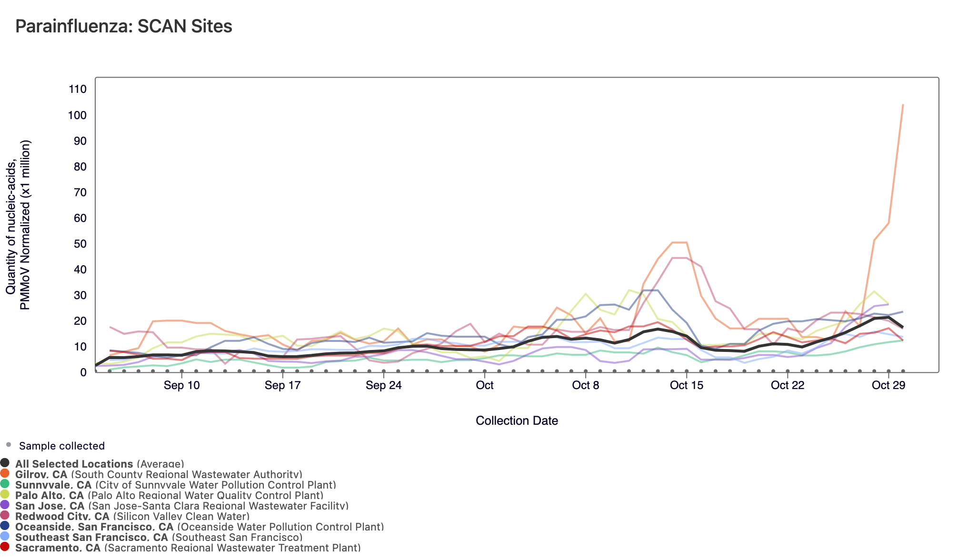Click the red Sacramento legend circle

[x=5, y=547]
